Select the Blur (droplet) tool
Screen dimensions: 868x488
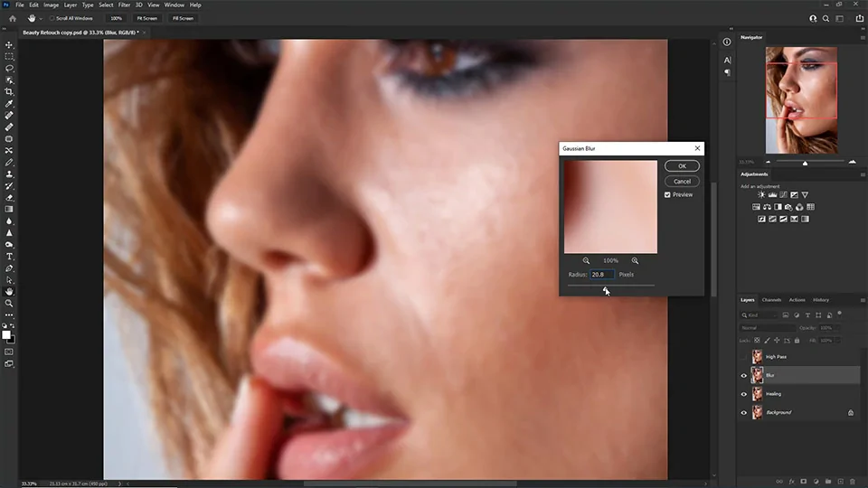9,221
